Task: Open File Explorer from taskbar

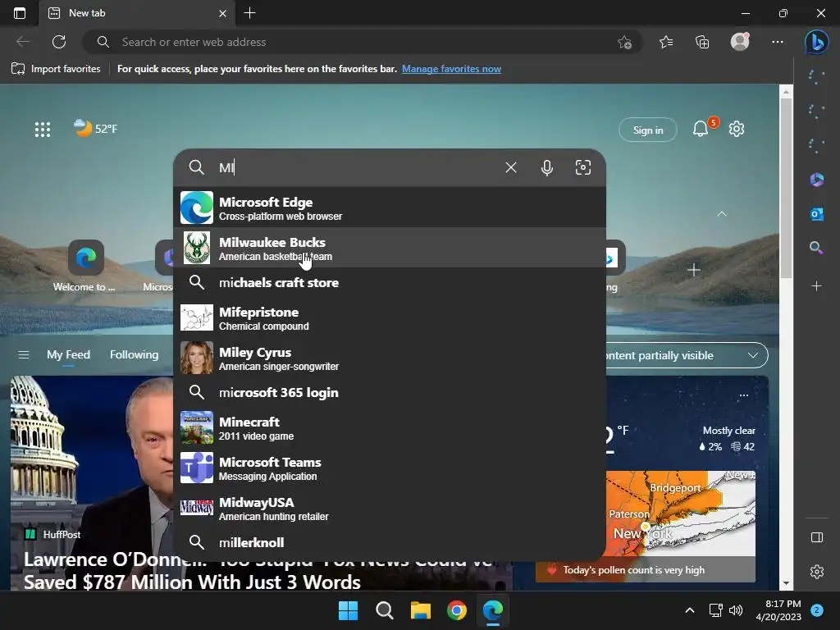Action: 421,610
